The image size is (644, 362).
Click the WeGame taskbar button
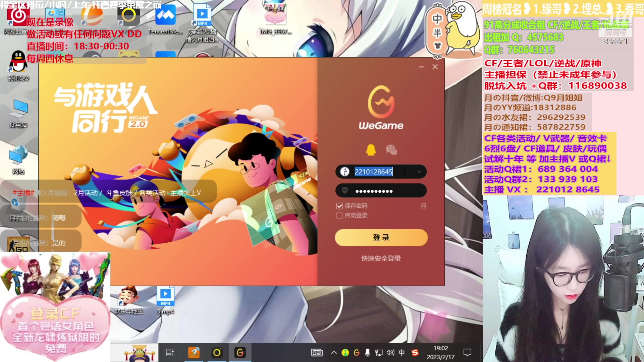click(240, 352)
